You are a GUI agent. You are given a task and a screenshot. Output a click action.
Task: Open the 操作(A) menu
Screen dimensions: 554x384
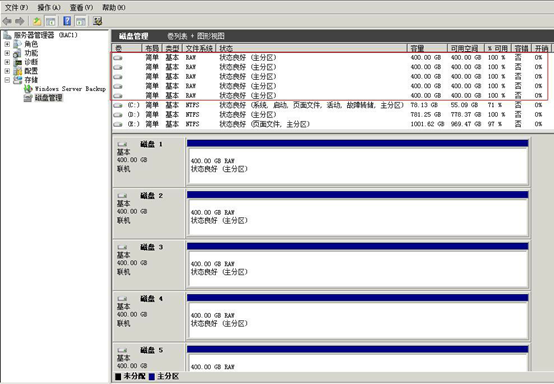[x=49, y=7]
